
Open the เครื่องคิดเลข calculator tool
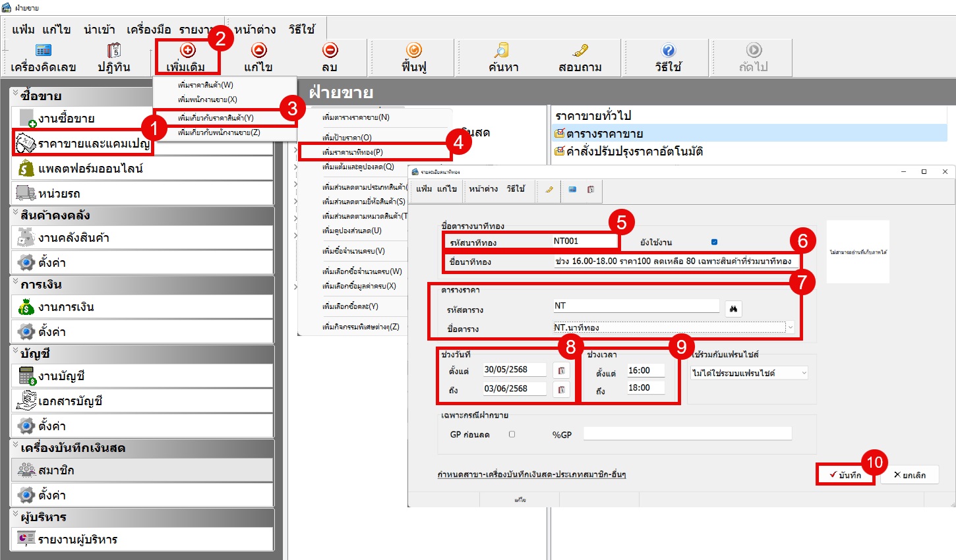click(x=44, y=57)
